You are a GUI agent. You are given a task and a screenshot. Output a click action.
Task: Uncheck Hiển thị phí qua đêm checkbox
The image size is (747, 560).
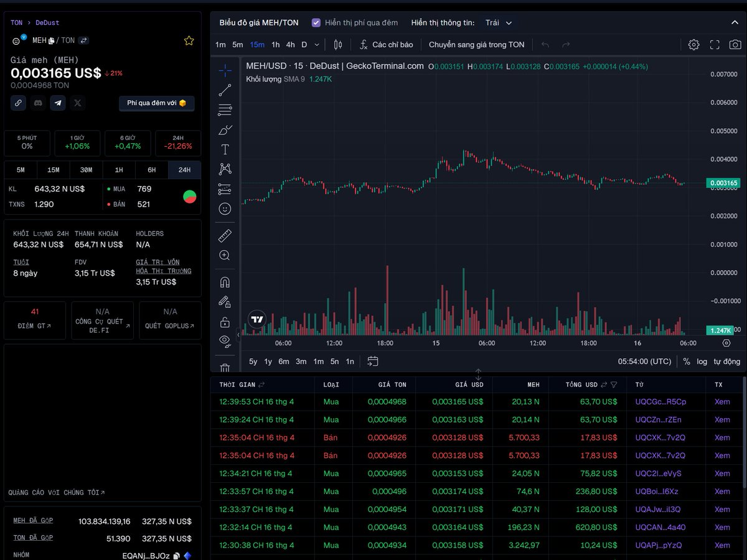coord(316,22)
